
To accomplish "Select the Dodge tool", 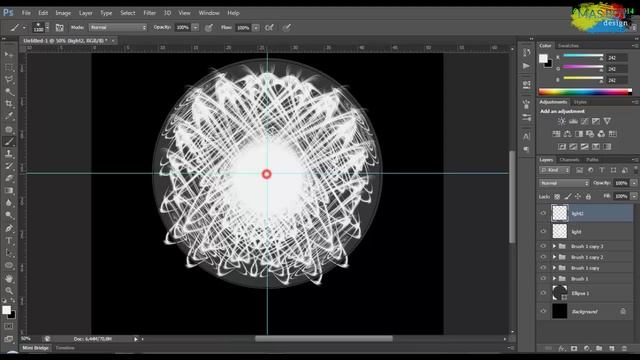I will coord(9,215).
